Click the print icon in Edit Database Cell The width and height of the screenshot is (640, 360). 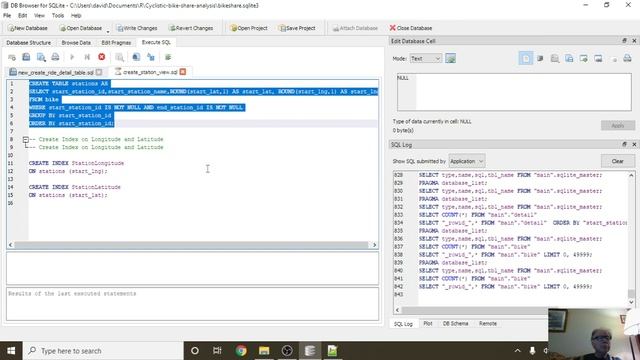pyautogui.click(x=627, y=59)
